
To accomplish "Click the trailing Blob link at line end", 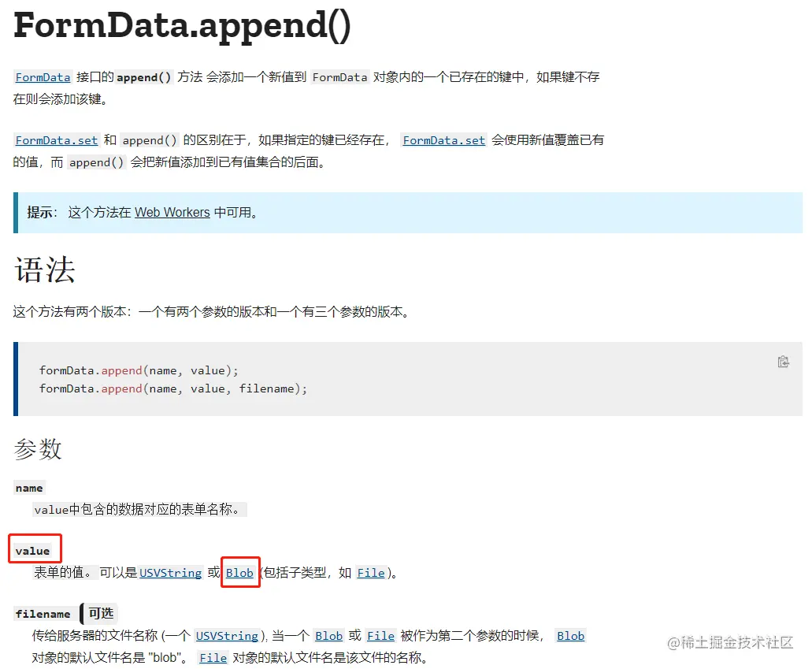I will (x=570, y=635).
